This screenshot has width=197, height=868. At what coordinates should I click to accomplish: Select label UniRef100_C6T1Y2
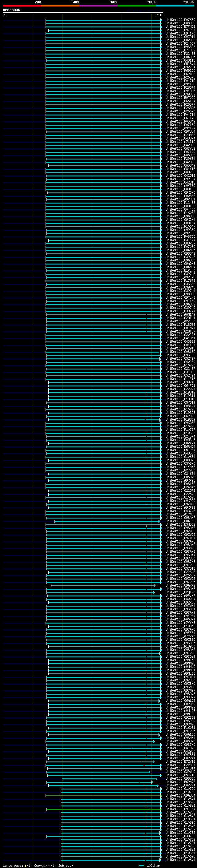tap(180, 118)
